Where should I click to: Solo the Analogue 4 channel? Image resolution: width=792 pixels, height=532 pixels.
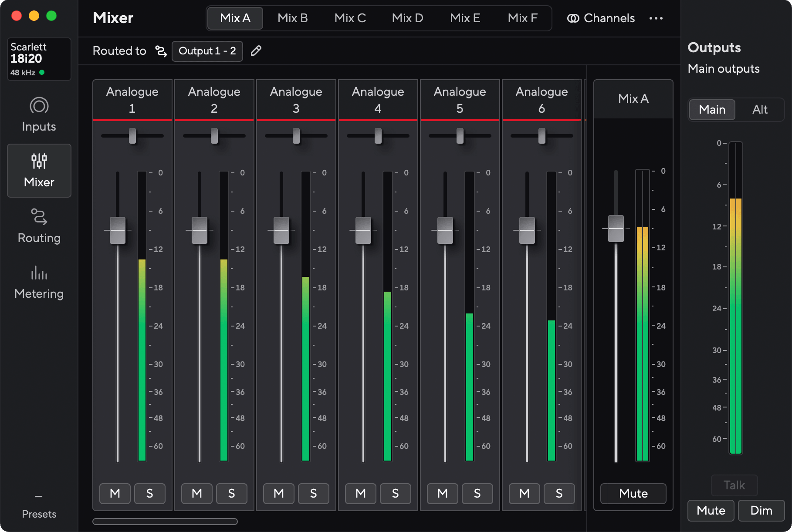[x=396, y=493]
